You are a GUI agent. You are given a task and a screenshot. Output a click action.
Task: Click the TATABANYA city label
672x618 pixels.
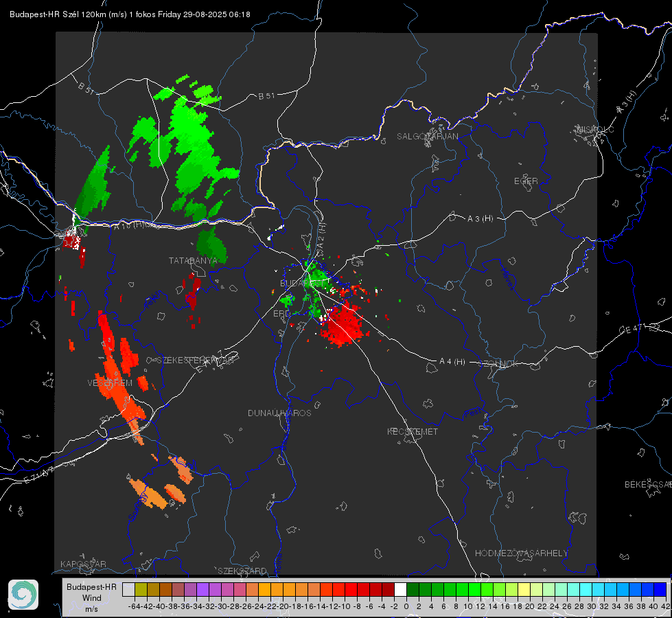193,261
